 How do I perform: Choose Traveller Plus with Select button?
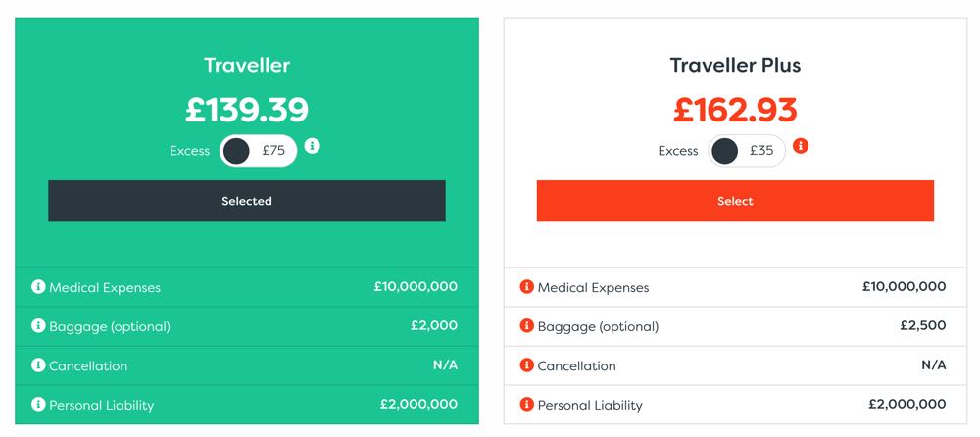[x=735, y=201]
